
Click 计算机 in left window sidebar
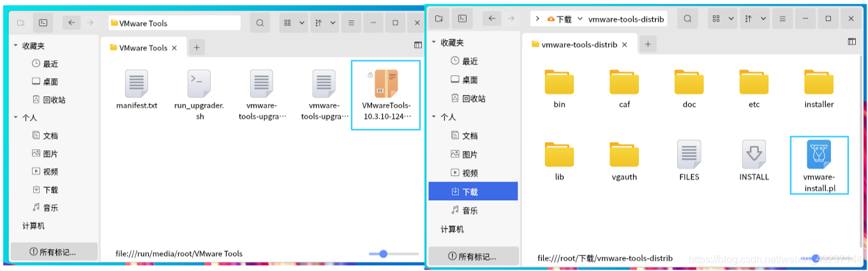point(34,226)
